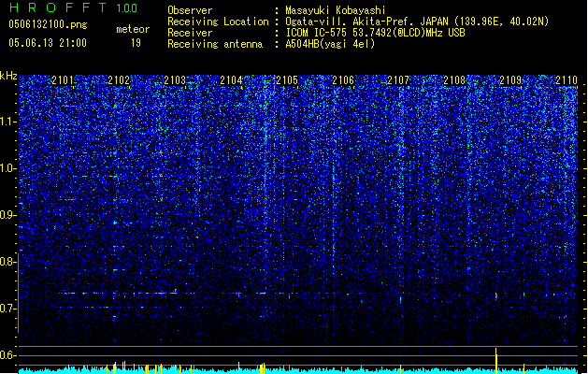Click the 2103 time marker

coord(175,80)
